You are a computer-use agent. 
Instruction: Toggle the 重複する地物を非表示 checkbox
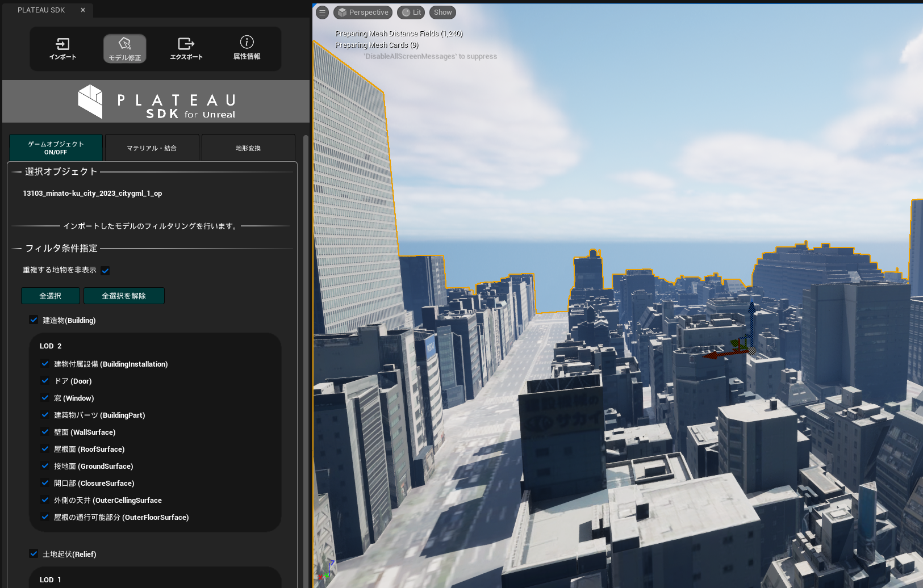[105, 270]
